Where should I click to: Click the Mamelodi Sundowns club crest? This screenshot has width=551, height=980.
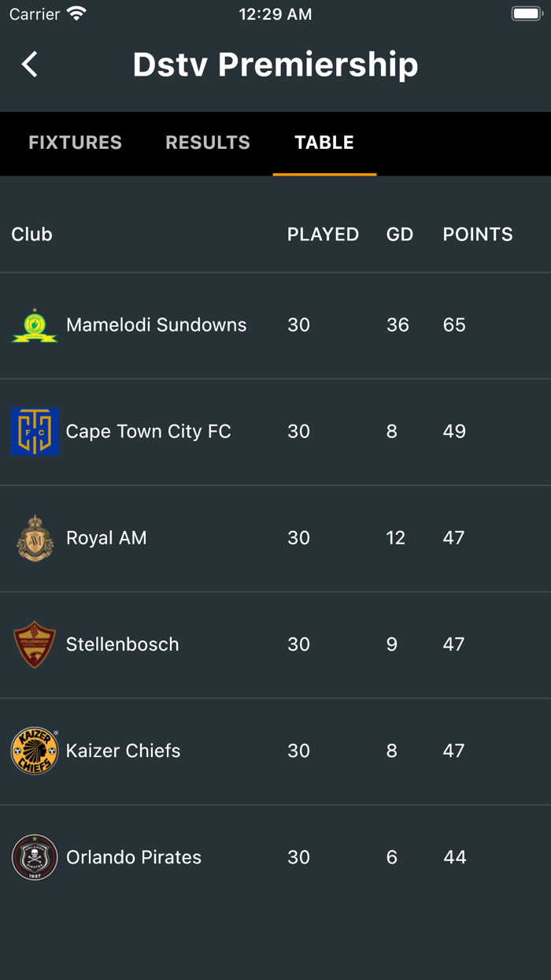(x=35, y=325)
